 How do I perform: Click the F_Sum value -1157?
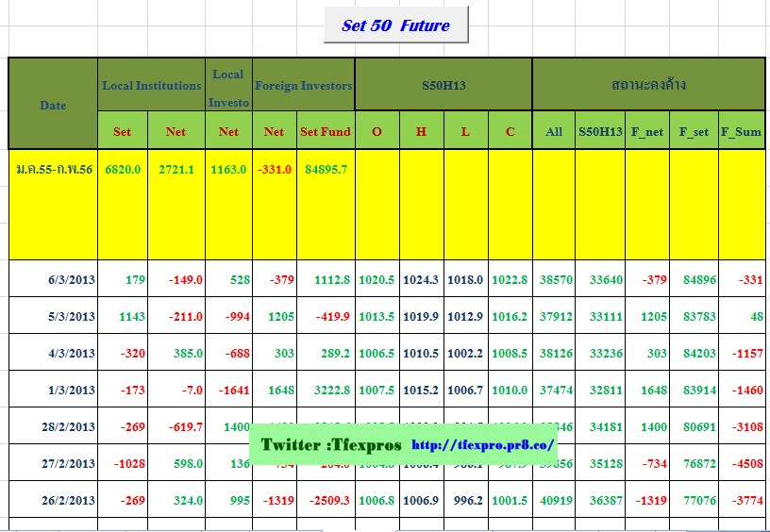coord(744,353)
